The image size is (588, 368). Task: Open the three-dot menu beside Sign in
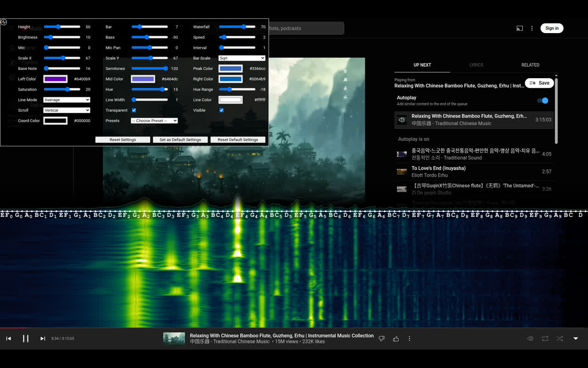click(532, 28)
